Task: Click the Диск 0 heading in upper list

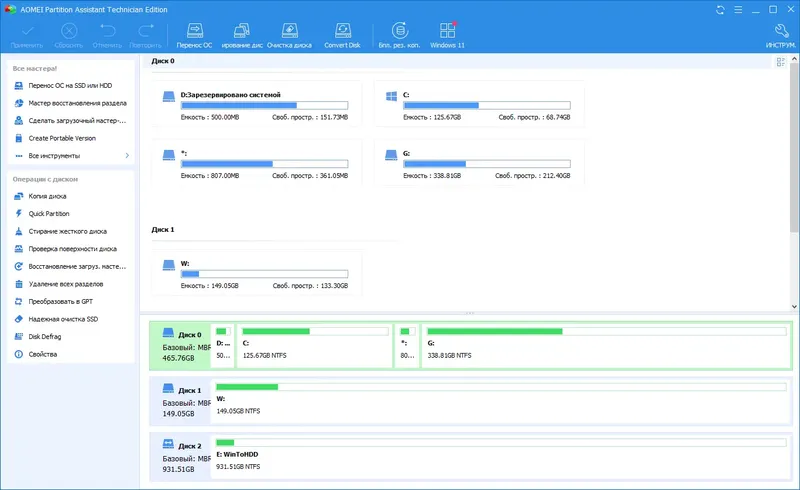Action: pyautogui.click(x=163, y=61)
